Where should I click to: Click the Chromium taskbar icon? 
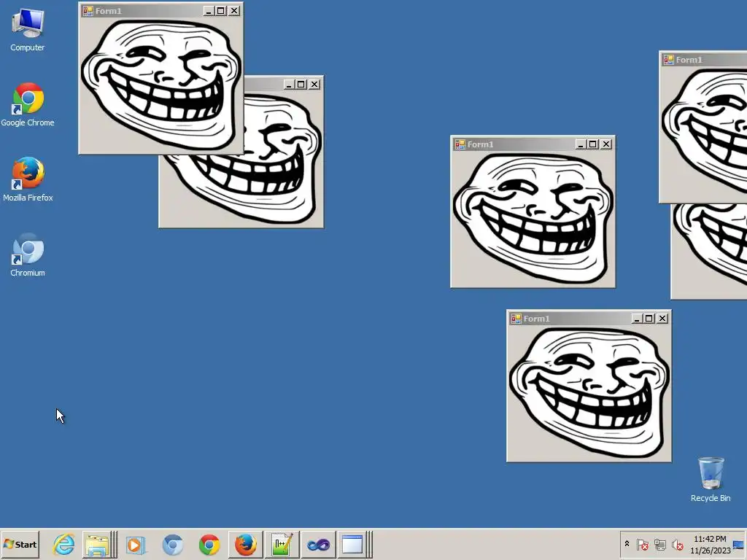pos(172,544)
